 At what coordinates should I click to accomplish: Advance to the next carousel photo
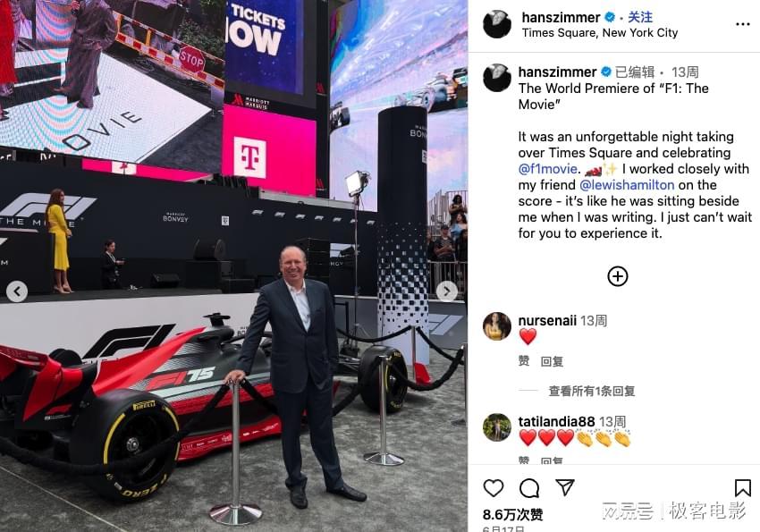coord(446,291)
